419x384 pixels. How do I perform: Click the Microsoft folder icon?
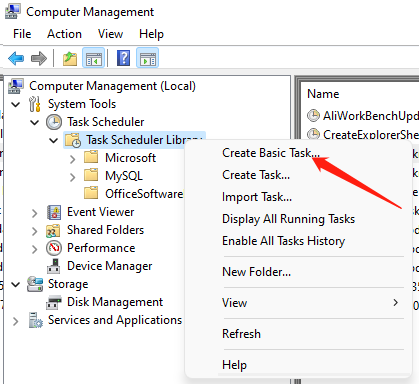point(91,157)
